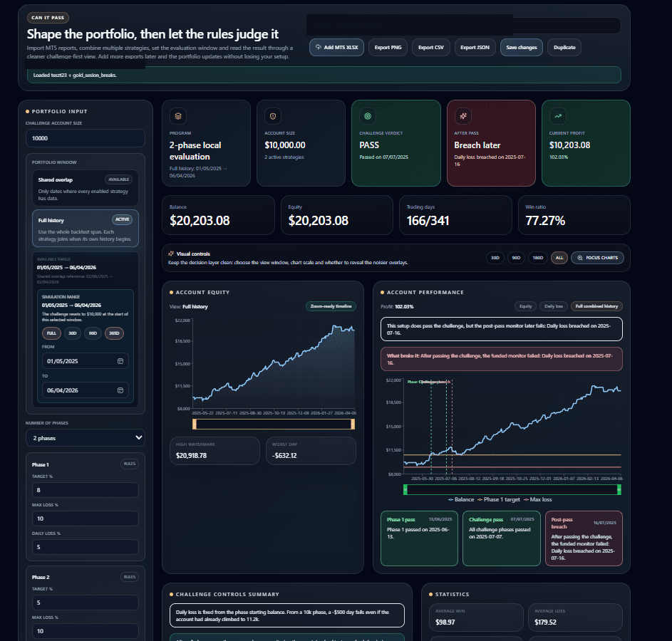The image size is (672, 641).
Task: Click the Challenge Account Size input field
Action: [x=85, y=137]
